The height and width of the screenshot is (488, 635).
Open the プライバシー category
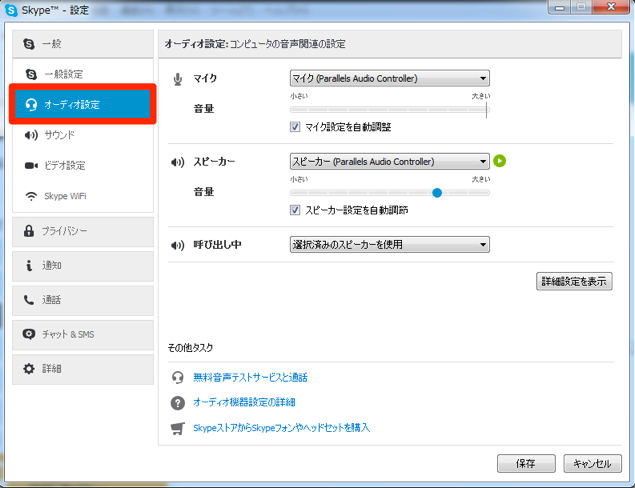(83, 232)
